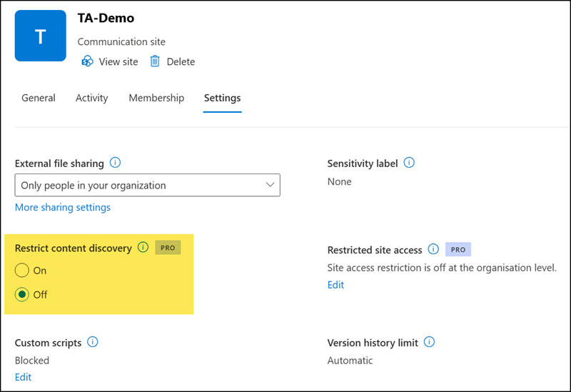The height and width of the screenshot is (392, 571).
Task: Click the site access restriction off message
Action: tap(442, 268)
